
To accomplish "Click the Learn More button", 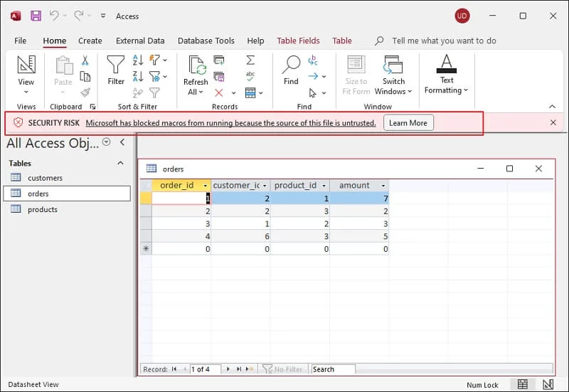I will [x=408, y=123].
